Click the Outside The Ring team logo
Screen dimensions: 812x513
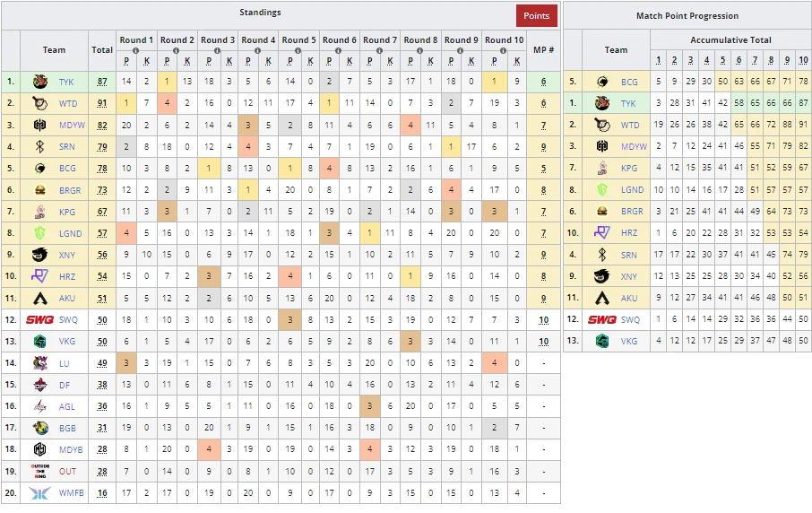(x=40, y=471)
